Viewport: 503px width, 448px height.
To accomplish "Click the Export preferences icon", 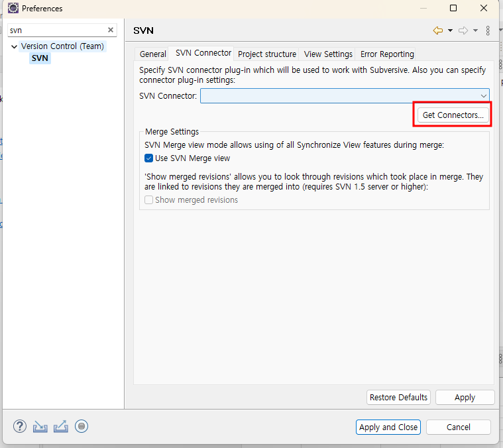I will pyautogui.click(x=60, y=427).
